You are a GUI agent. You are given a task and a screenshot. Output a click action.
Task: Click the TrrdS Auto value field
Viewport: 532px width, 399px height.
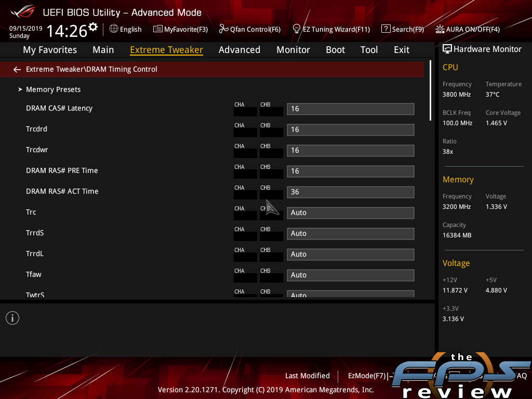click(351, 233)
